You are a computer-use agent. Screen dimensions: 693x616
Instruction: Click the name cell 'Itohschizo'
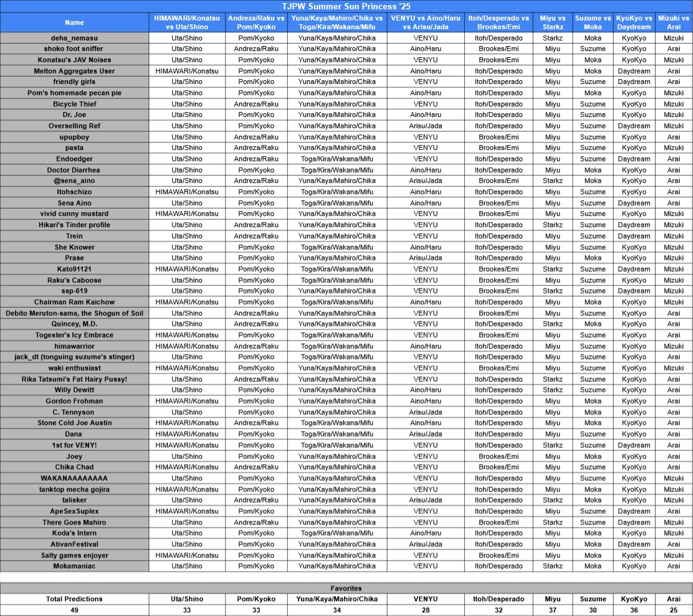[74, 192]
